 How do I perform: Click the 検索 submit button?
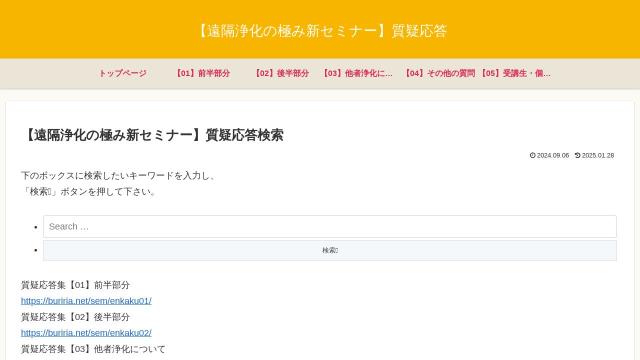click(330, 250)
